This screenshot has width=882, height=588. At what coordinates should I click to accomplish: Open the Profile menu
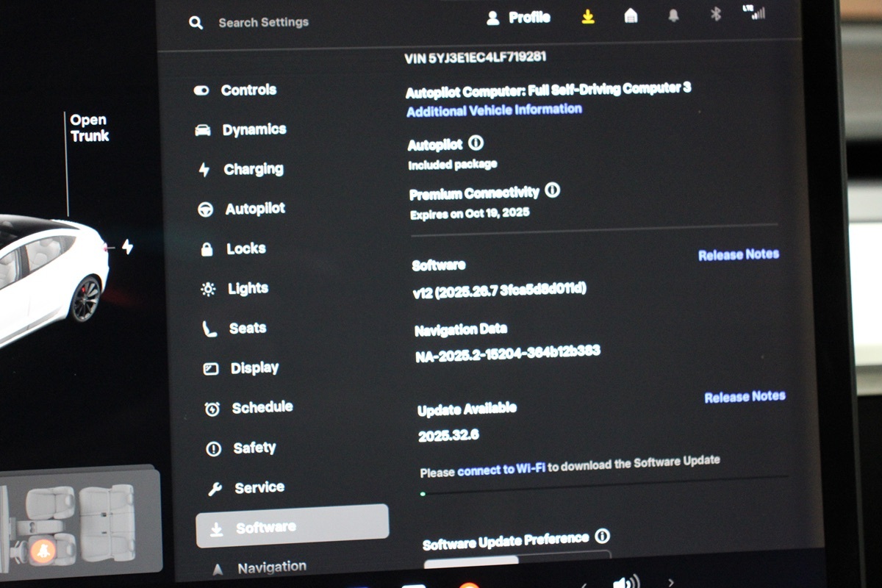519,18
